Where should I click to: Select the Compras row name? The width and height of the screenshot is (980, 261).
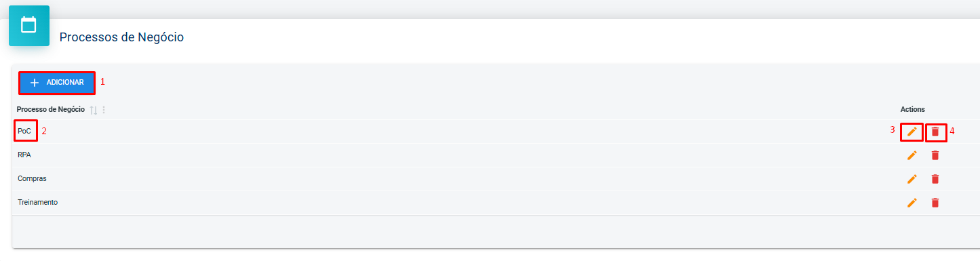click(x=32, y=178)
